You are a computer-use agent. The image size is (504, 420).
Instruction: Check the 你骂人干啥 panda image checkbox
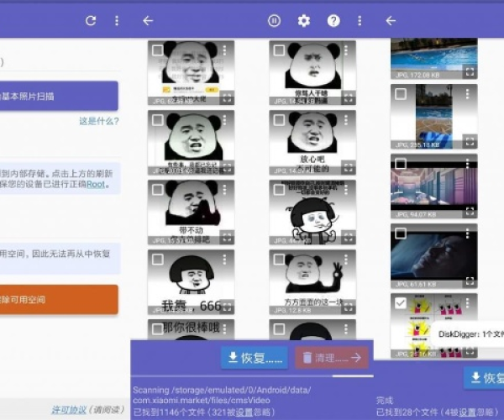pos(279,50)
